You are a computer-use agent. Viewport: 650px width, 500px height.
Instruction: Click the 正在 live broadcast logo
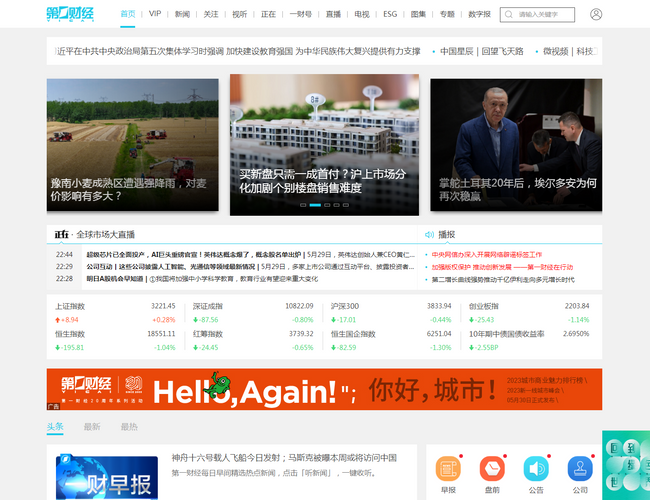[61, 235]
